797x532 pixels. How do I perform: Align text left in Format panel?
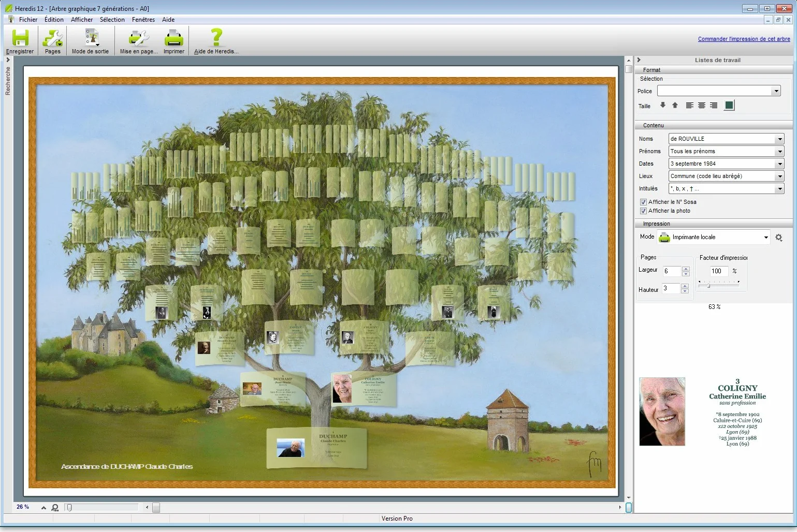tap(690, 106)
